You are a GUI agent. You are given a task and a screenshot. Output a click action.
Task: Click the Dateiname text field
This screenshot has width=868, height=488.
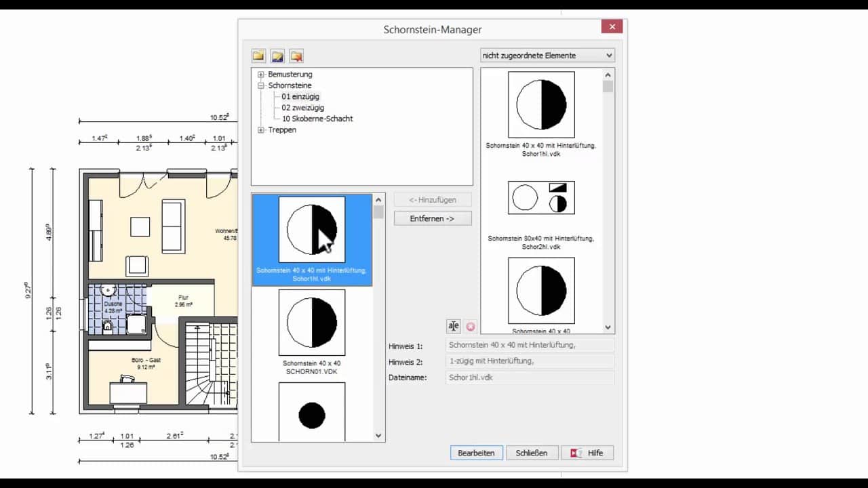(530, 378)
